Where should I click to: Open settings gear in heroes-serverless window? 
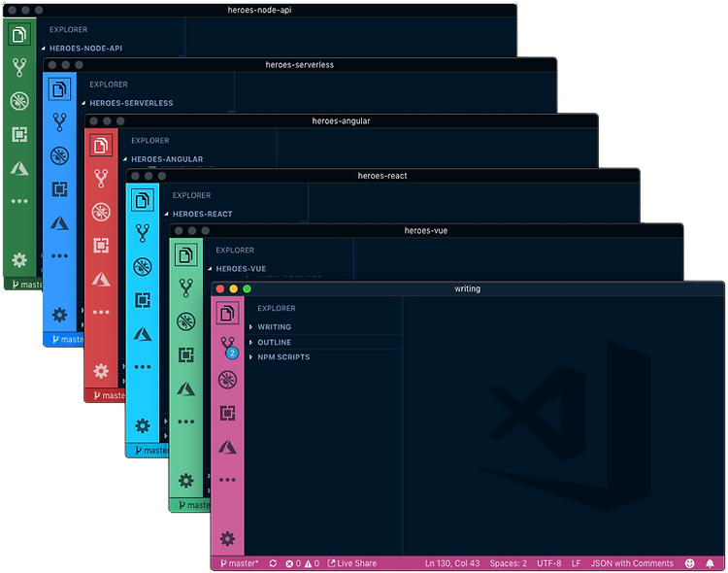tap(59, 315)
